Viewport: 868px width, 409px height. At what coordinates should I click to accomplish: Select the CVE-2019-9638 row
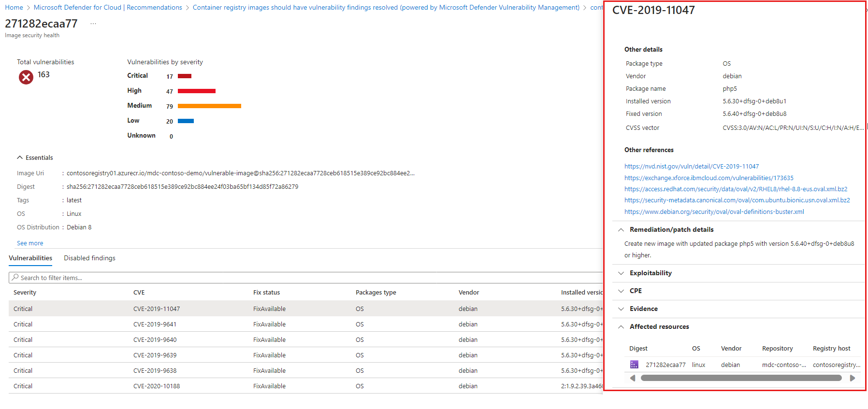pyautogui.click(x=305, y=370)
